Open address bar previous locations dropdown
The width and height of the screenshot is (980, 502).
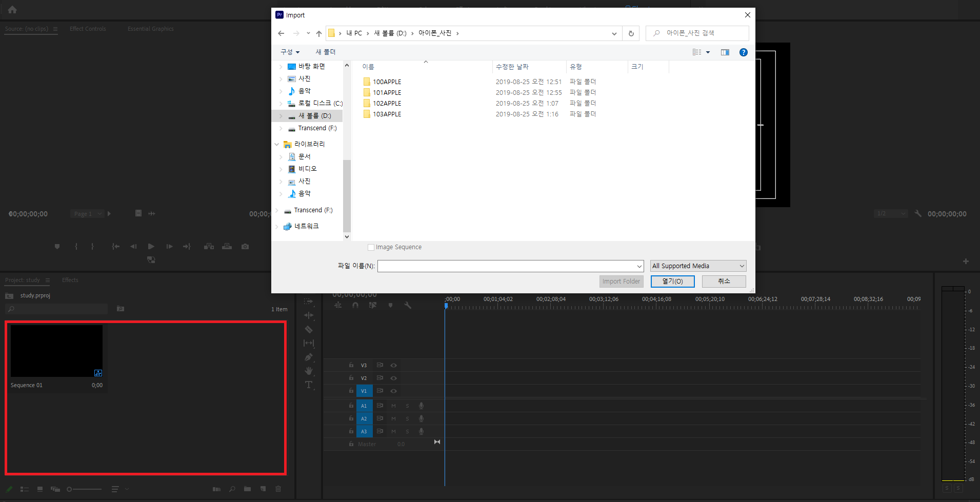point(614,33)
